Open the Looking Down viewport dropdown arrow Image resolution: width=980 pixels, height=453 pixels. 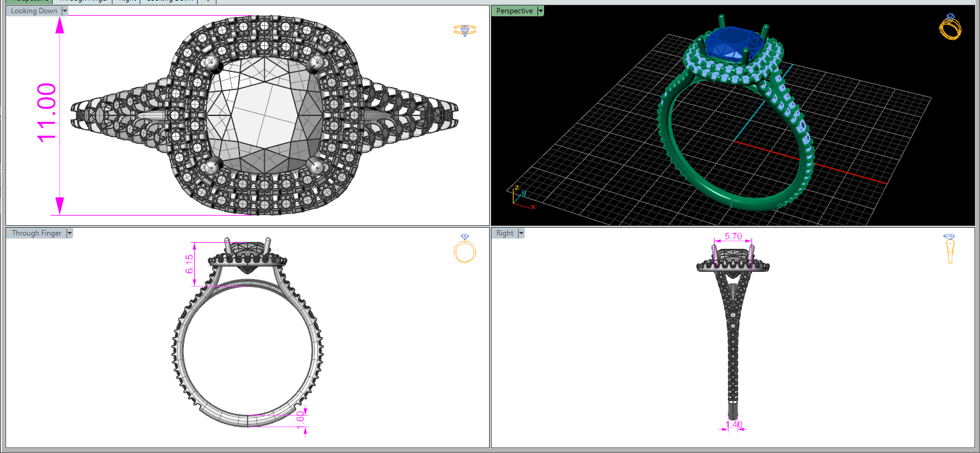[65, 11]
